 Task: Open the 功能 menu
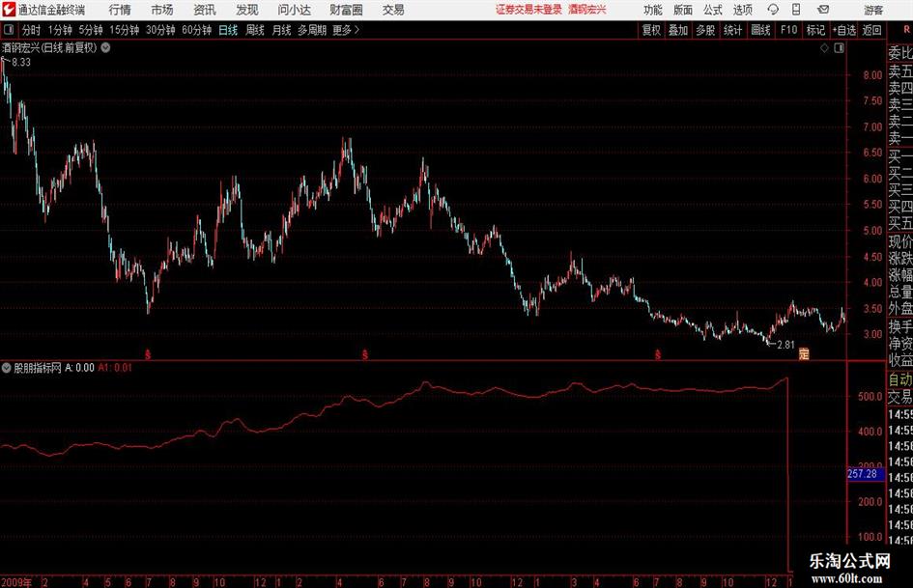(x=653, y=10)
